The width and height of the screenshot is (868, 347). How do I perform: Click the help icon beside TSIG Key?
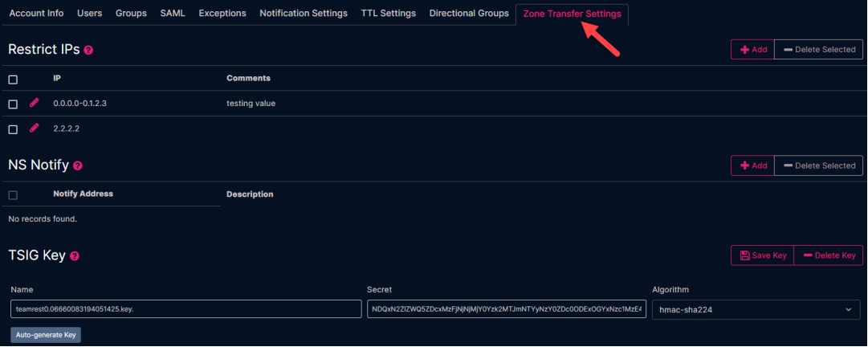point(75,256)
